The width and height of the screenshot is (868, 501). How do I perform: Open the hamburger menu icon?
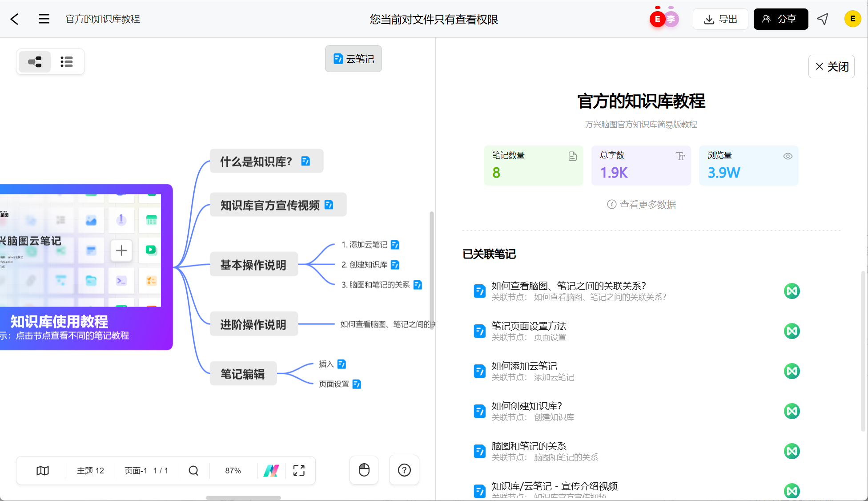tap(44, 19)
